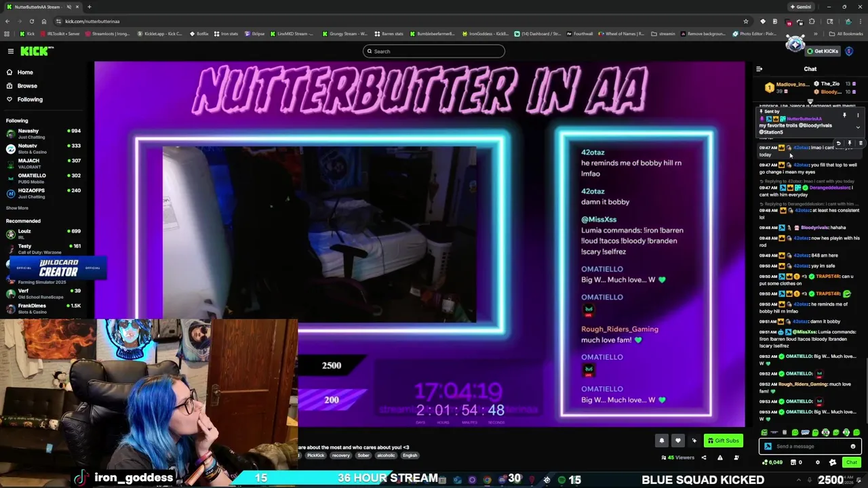Viewport: 868px width, 488px height.
Task: Go to Home in sidebar
Action: click(x=25, y=72)
